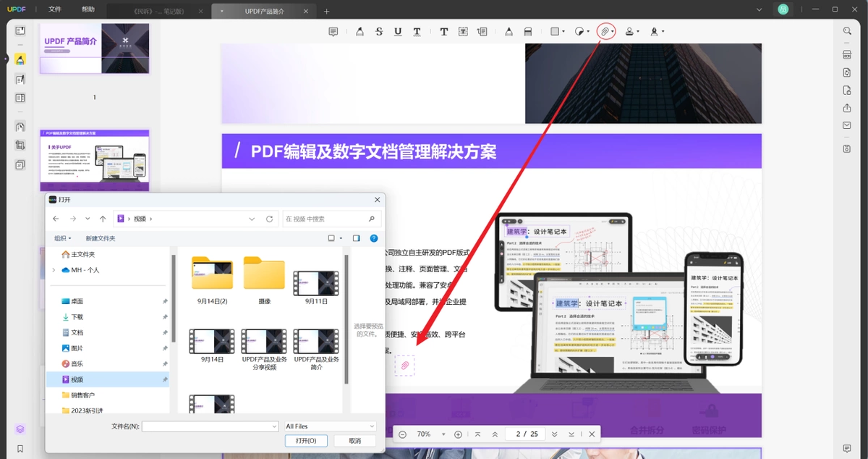Select the underline annotation tool
The width and height of the screenshot is (868, 459).
[398, 32]
